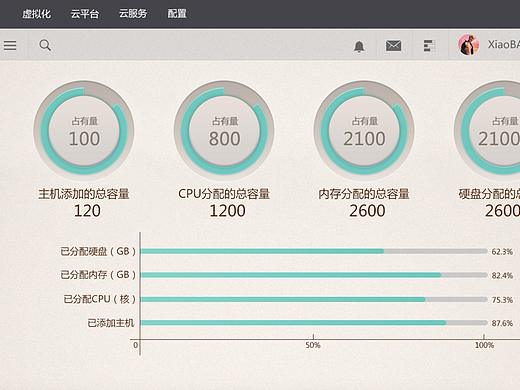Select the 硬盘 gauge showing 2100
This screenshot has height=390, width=520.
pos(487,131)
